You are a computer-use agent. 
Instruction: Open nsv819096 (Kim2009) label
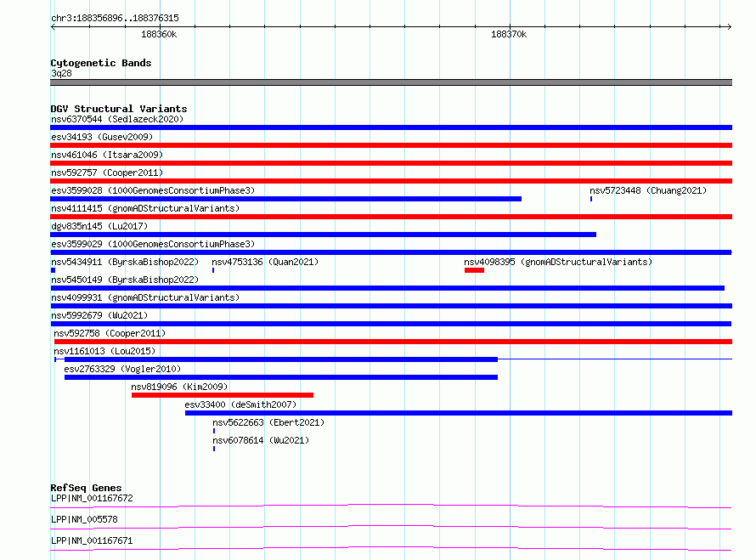point(179,387)
